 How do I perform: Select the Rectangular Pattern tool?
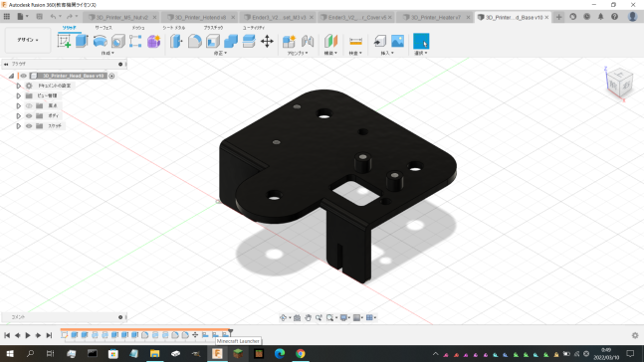pos(135,41)
